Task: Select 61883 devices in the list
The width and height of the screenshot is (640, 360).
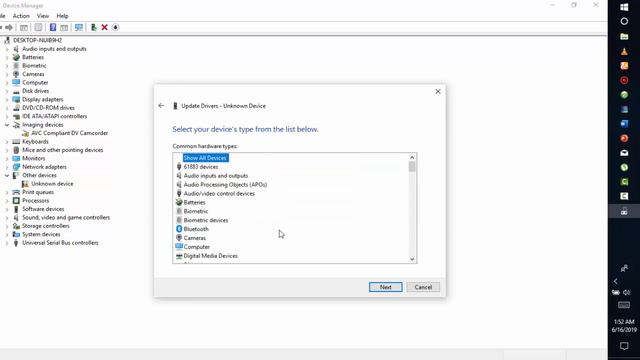Action: [x=201, y=167]
